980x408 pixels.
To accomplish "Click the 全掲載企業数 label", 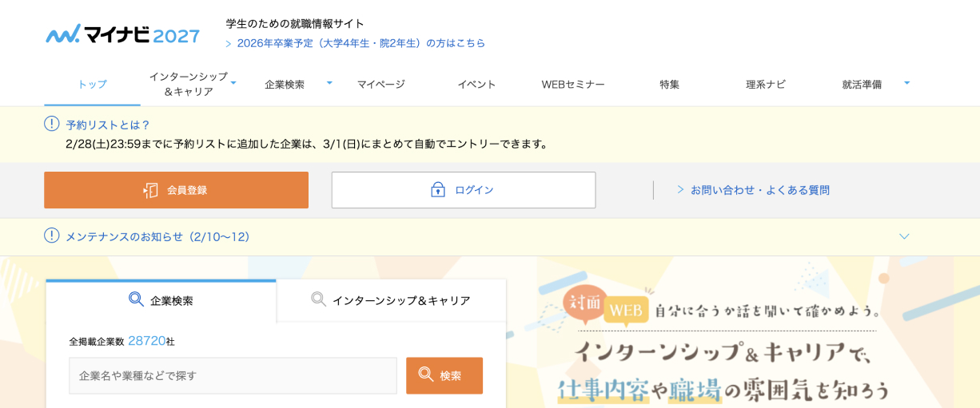I will pyautogui.click(x=97, y=341).
